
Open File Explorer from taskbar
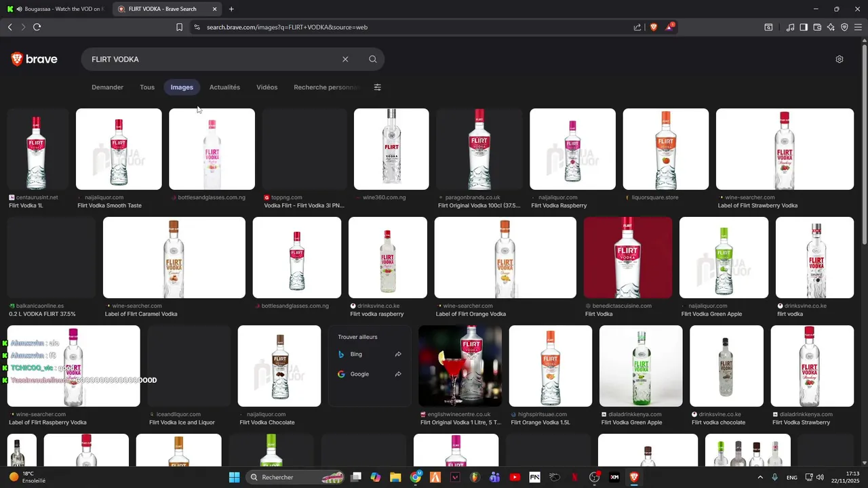[x=395, y=477]
